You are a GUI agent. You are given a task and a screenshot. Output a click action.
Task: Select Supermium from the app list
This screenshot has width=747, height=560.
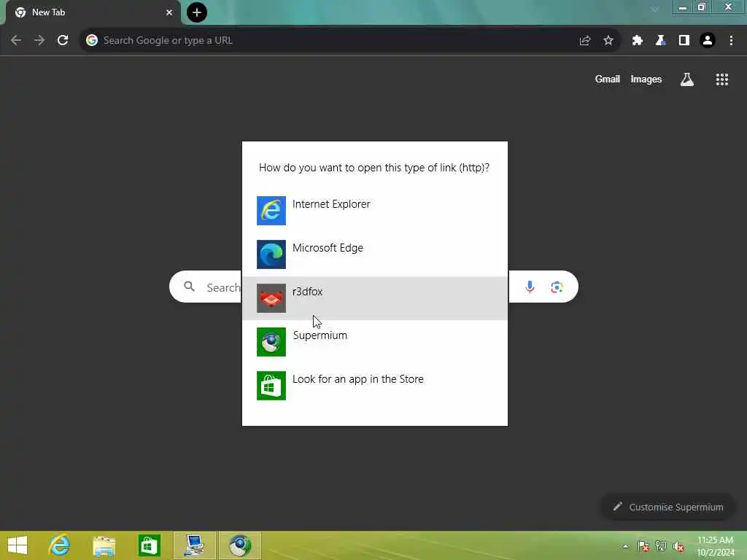375,342
